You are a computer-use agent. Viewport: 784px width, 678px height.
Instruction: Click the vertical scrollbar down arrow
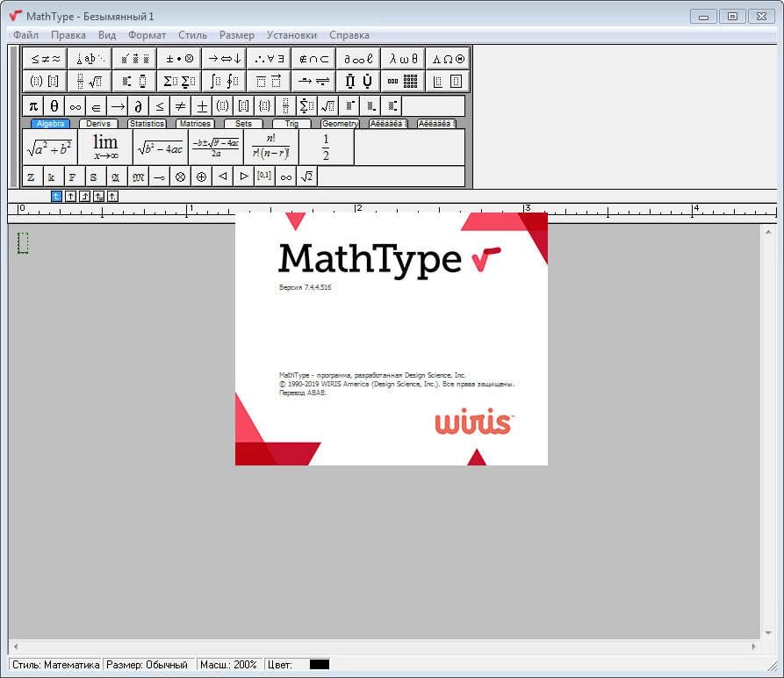[768, 633]
